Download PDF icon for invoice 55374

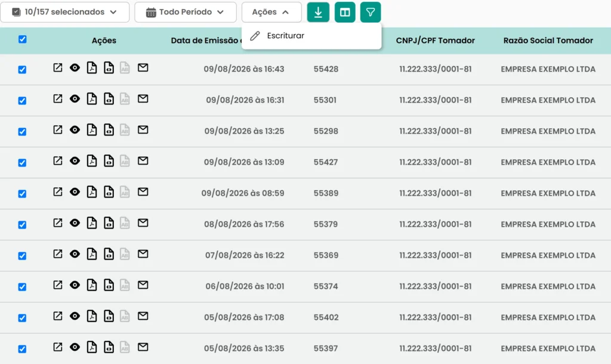coord(91,285)
